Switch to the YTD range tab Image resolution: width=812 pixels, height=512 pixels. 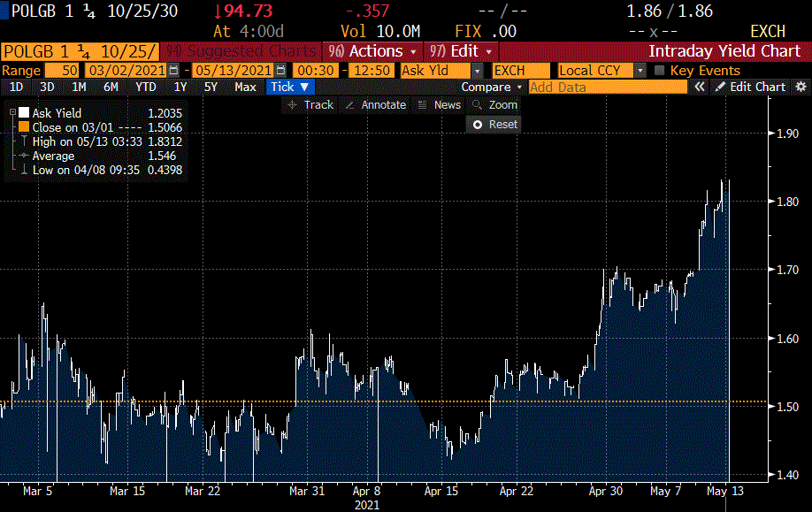point(145,87)
